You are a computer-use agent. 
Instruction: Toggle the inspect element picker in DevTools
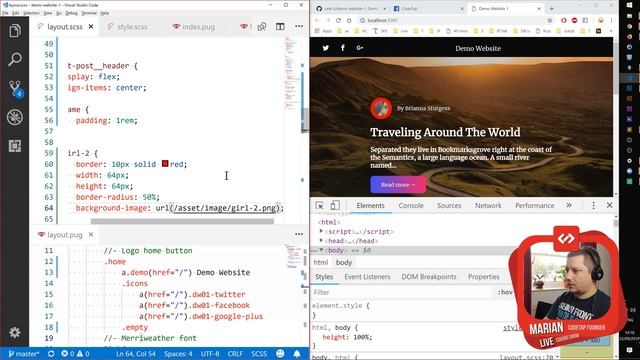tap(319, 205)
